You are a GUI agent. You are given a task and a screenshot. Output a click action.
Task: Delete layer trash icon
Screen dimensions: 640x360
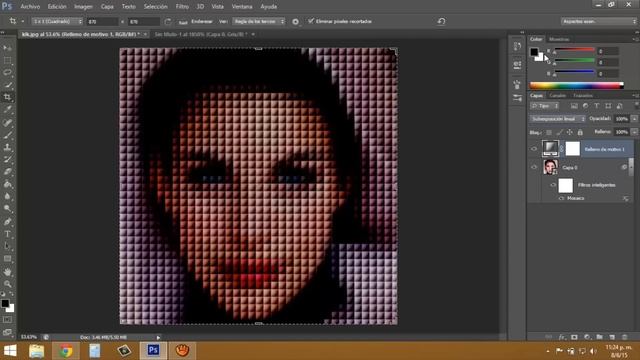624,337
